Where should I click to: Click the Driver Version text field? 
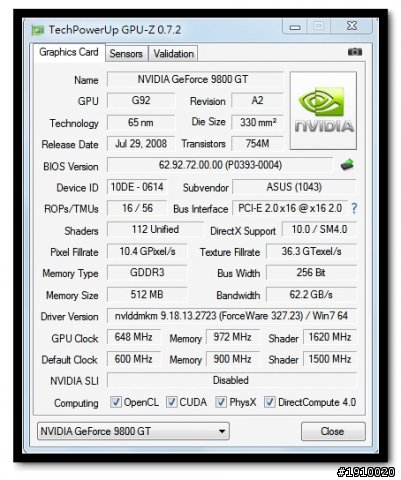231,316
